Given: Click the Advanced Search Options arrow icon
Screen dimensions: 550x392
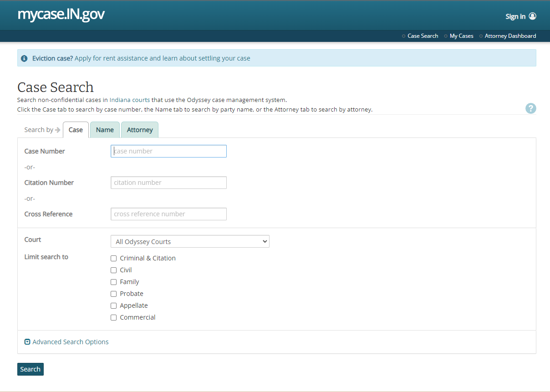Looking at the screenshot, I should (x=27, y=342).
